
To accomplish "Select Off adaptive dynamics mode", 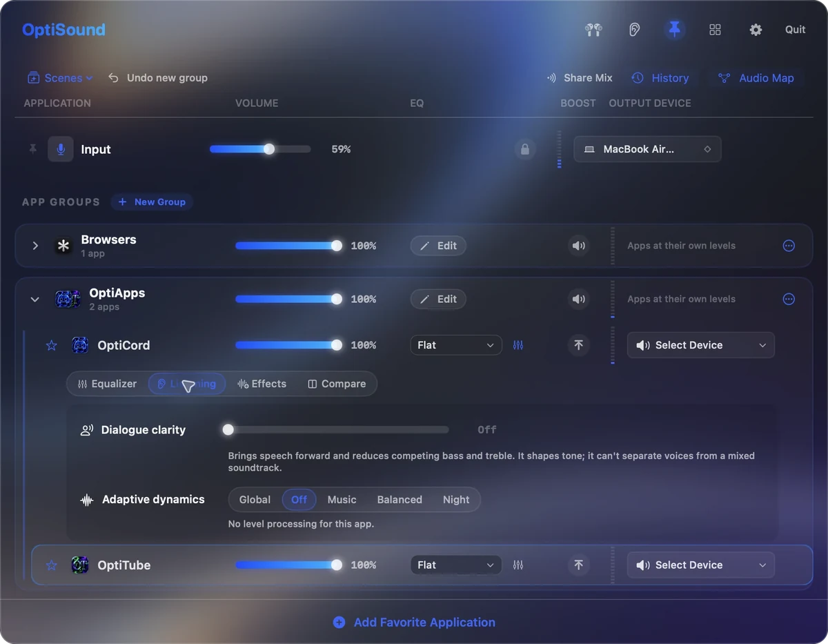I will point(299,500).
